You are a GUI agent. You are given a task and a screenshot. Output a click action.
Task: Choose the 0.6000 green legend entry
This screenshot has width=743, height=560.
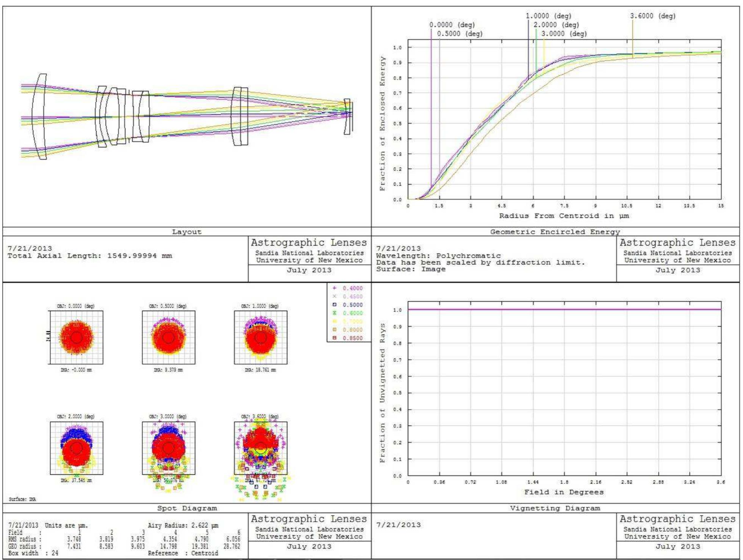(348, 313)
